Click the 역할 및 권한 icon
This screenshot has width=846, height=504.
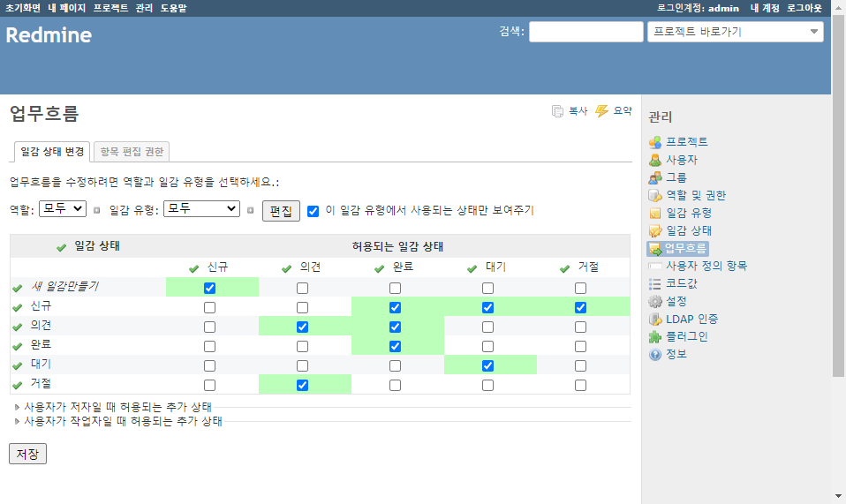[x=655, y=196]
